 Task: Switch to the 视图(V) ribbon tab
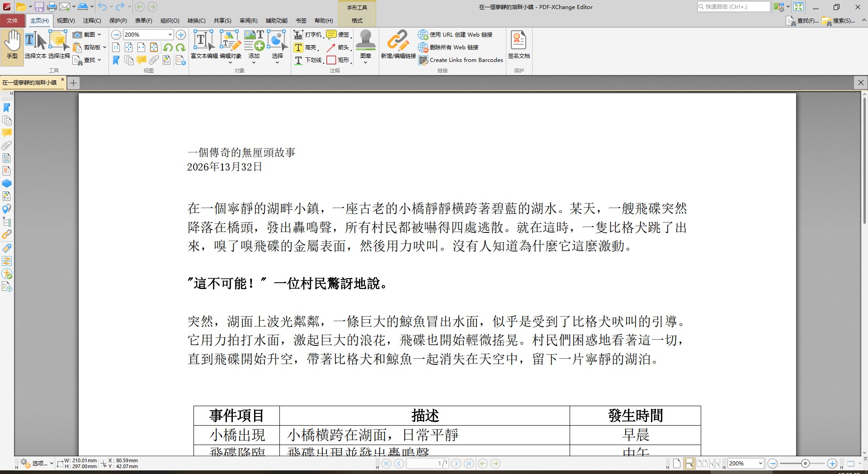point(66,20)
